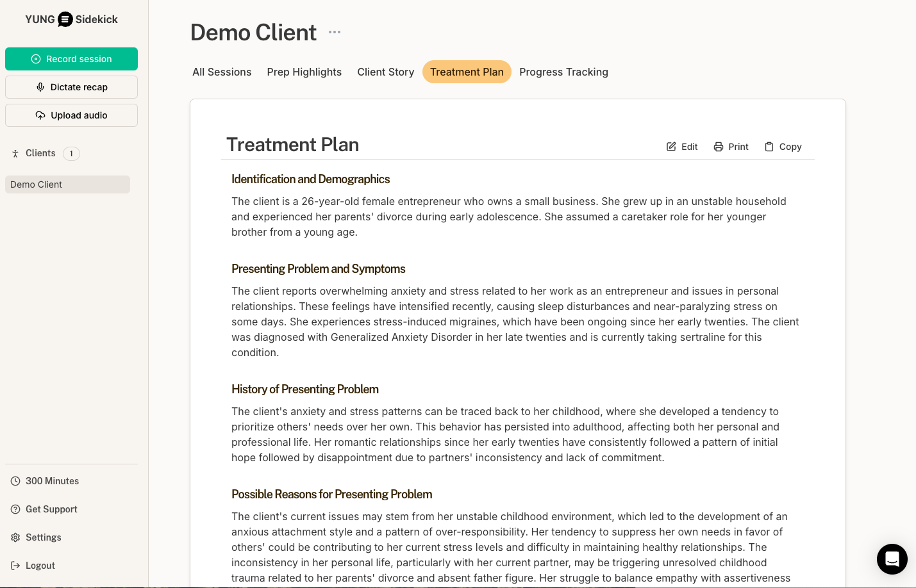Click the Edit pencil icon
This screenshot has width=916, height=588.
tap(671, 147)
